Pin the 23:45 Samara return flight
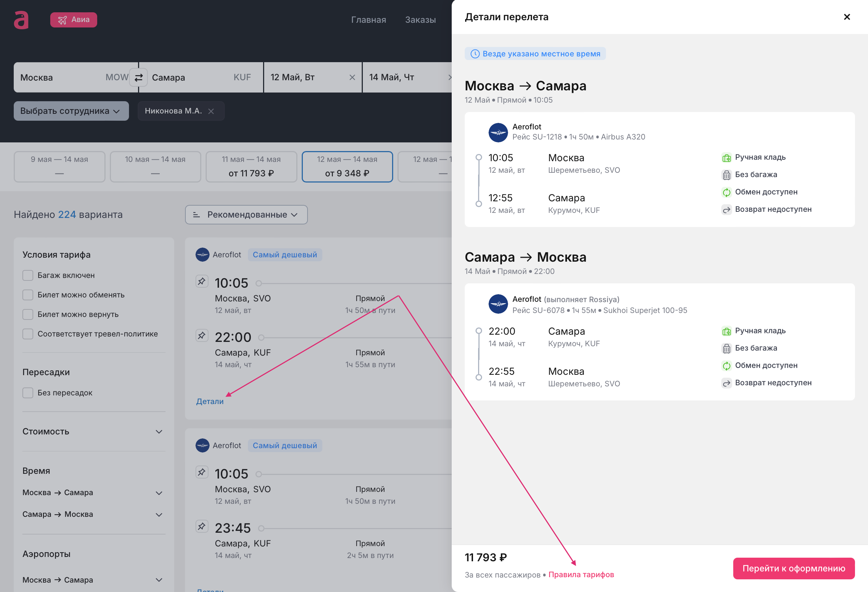 click(202, 526)
